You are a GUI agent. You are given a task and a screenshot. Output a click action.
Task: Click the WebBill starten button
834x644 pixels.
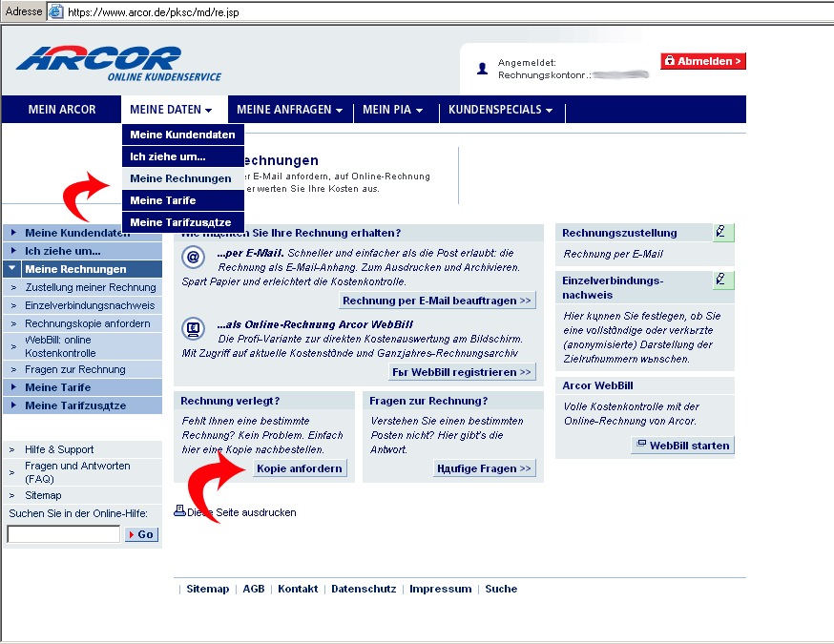coord(682,446)
